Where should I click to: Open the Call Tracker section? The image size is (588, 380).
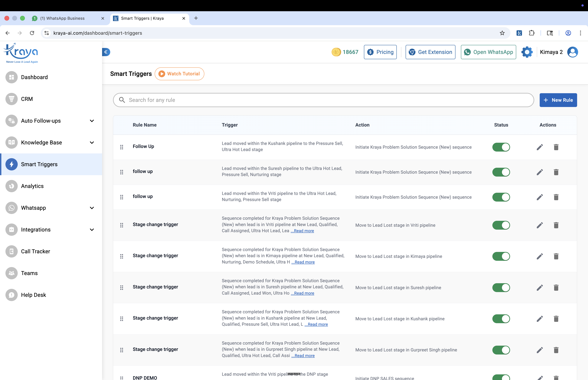click(36, 251)
